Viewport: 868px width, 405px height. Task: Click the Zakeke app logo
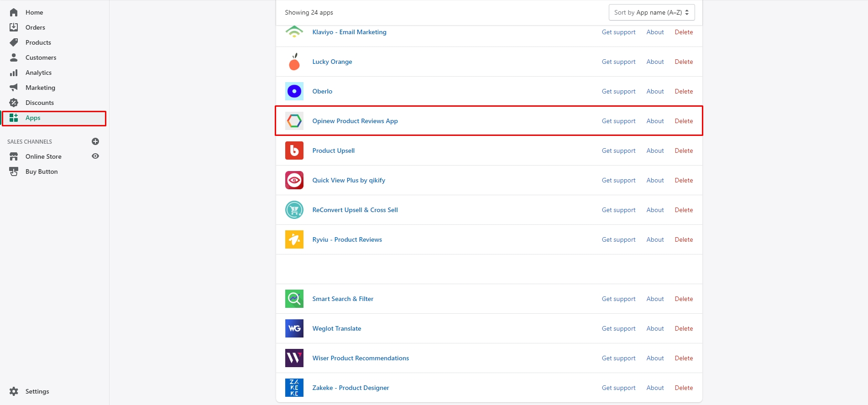[294, 388]
